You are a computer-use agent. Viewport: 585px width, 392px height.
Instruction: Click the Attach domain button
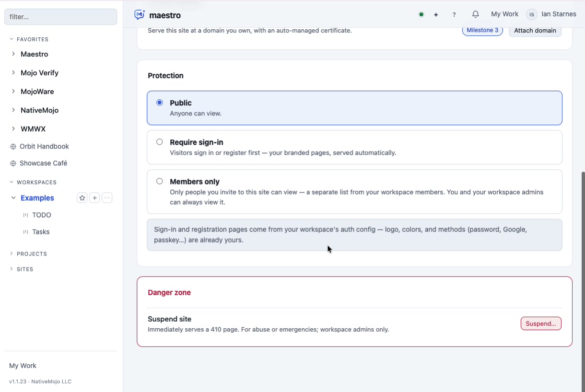tap(535, 31)
